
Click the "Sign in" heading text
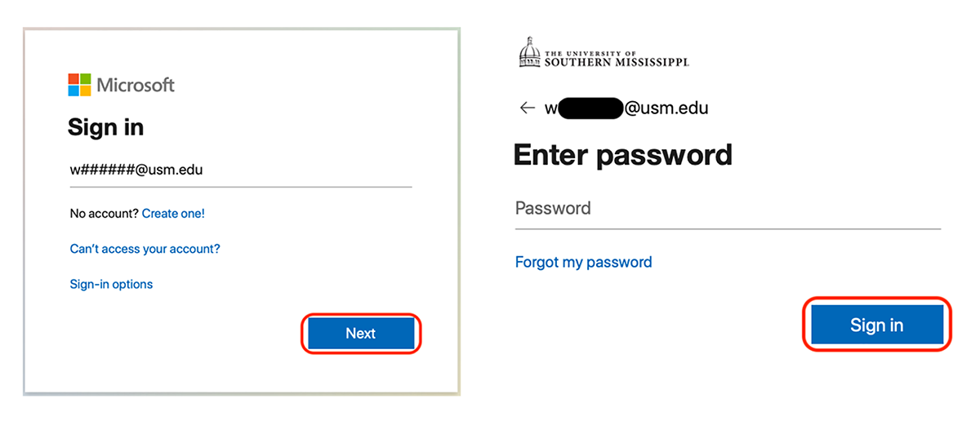(105, 127)
